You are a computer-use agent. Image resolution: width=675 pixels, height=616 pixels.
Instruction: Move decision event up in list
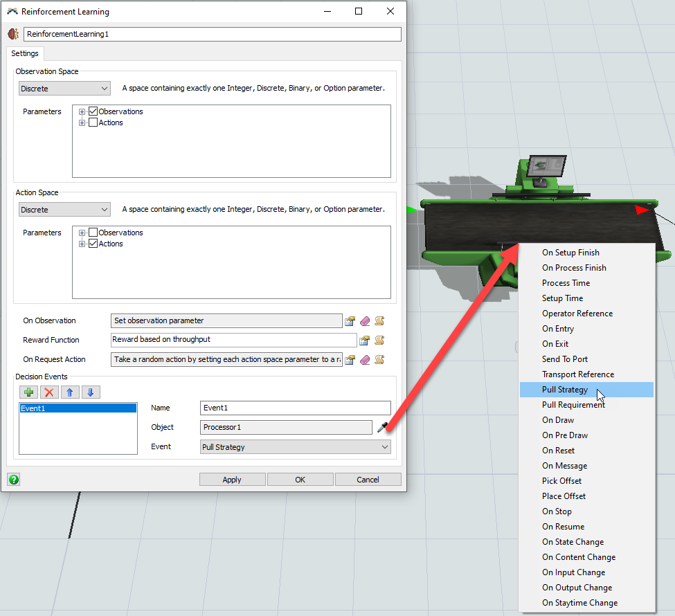click(x=70, y=392)
